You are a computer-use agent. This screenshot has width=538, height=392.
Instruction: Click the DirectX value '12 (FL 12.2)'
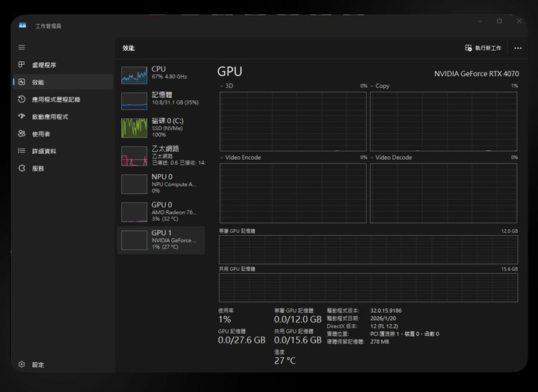(x=384, y=326)
